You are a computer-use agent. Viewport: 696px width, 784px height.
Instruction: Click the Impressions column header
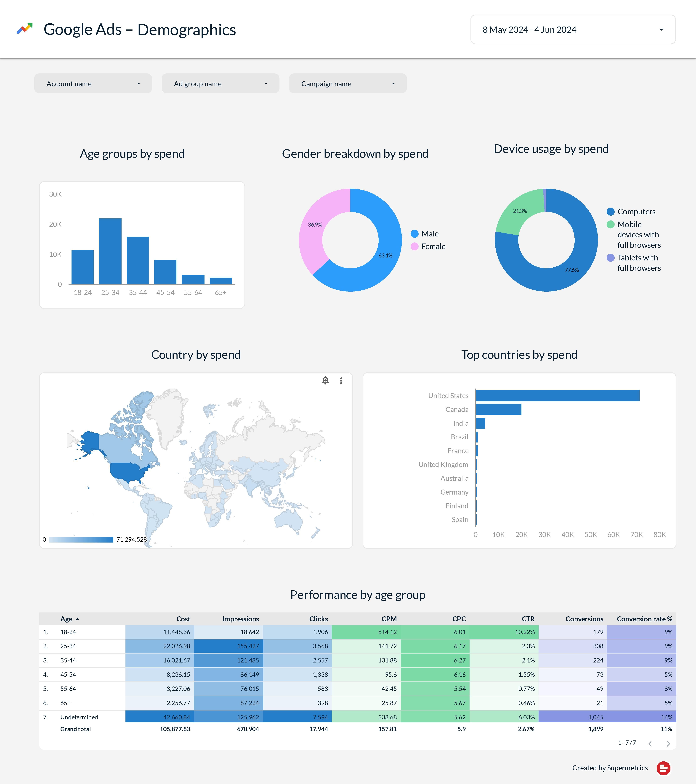point(241,619)
